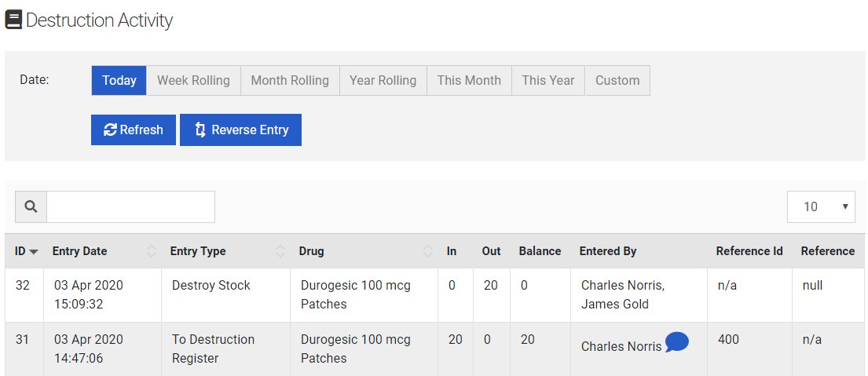
Task: Open the page size dropdown
Action: tap(821, 206)
